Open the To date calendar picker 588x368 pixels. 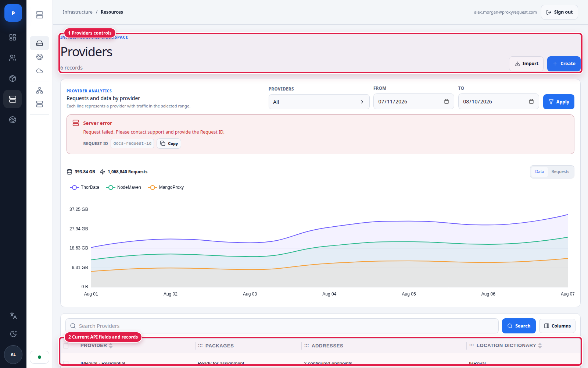coord(531,102)
